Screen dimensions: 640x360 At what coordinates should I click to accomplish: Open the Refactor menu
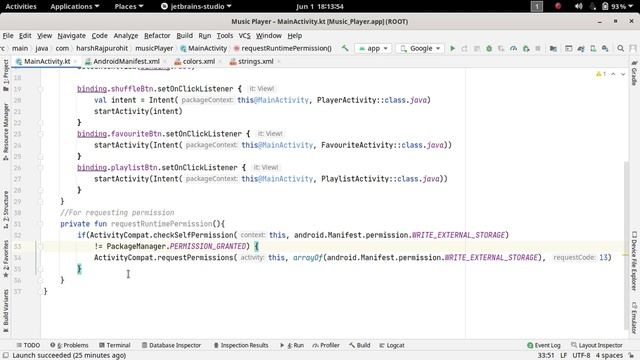click(157, 36)
